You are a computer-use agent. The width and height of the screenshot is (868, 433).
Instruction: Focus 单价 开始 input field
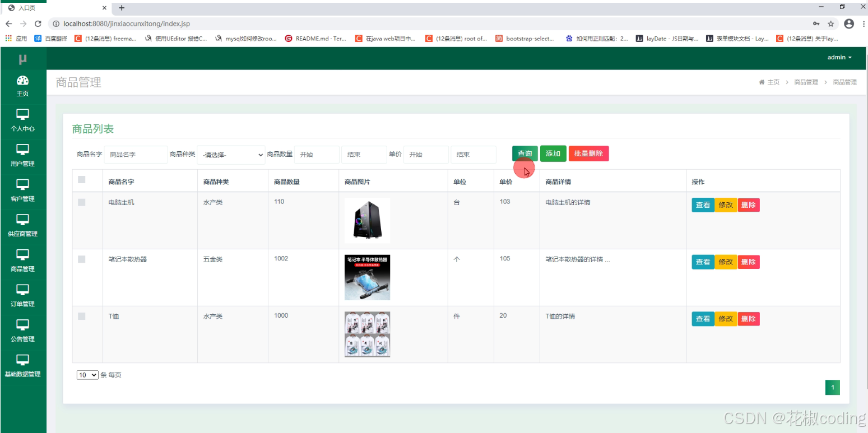click(426, 155)
